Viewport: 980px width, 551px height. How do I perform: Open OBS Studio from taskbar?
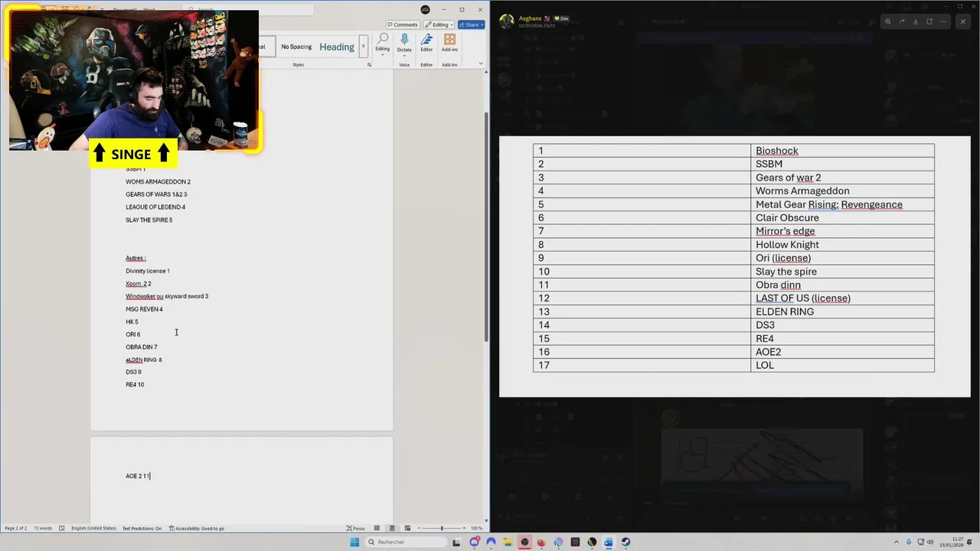pos(524,543)
